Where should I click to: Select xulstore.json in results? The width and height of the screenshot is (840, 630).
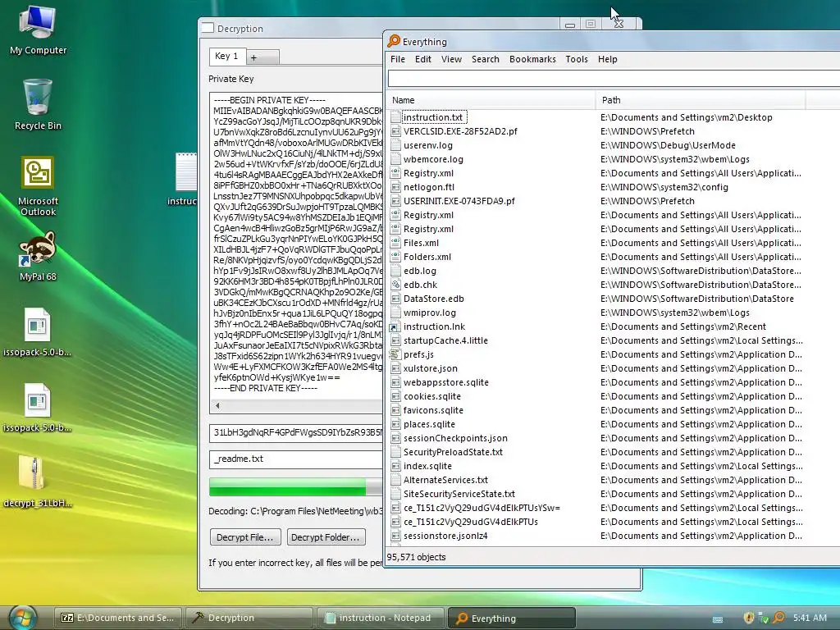pyautogui.click(x=430, y=368)
